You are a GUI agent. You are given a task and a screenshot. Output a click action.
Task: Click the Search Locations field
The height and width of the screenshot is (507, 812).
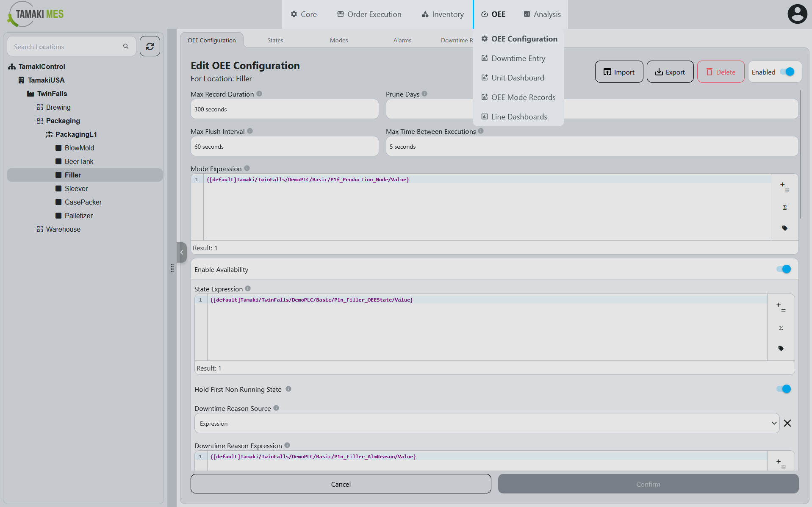point(71,46)
